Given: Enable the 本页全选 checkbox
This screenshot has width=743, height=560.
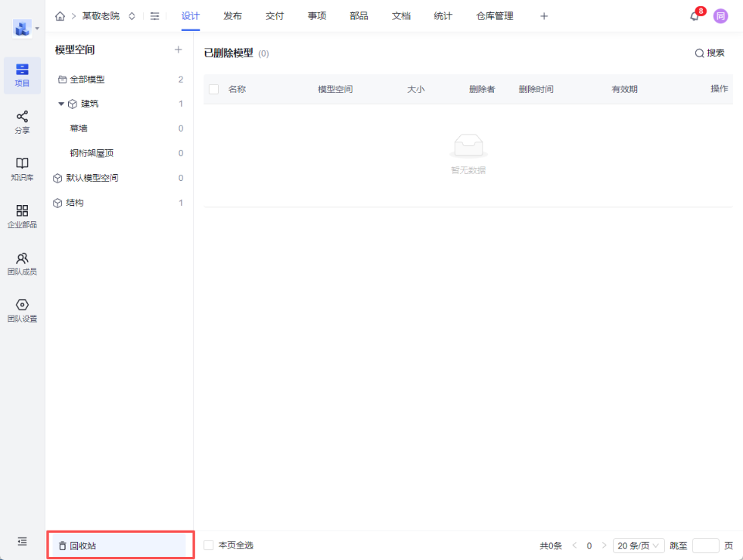Looking at the screenshot, I should 209,545.
